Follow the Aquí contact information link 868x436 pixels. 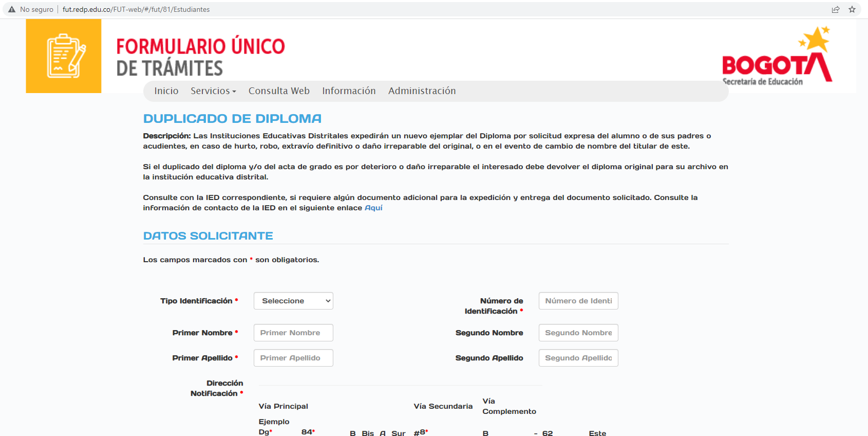pyautogui.click(x=373, y=208)
